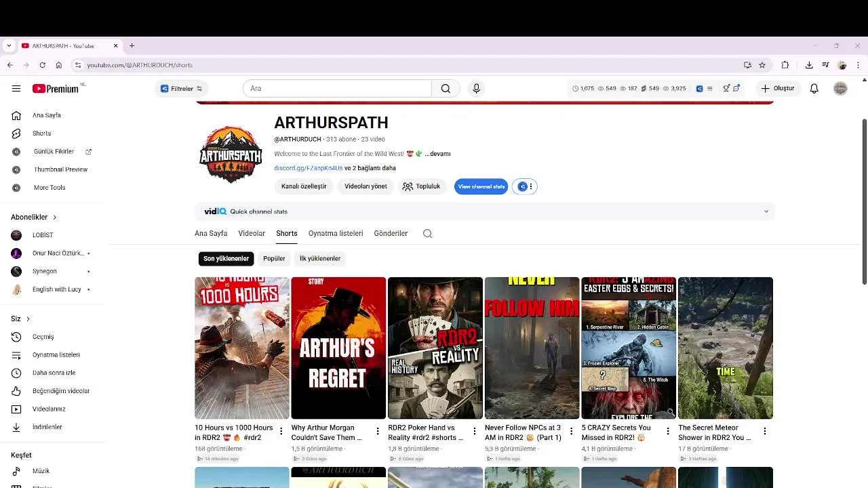Click the page vertical scrollbar
The height and width of the screenshot is (488, 868).
tap(864, 201)
